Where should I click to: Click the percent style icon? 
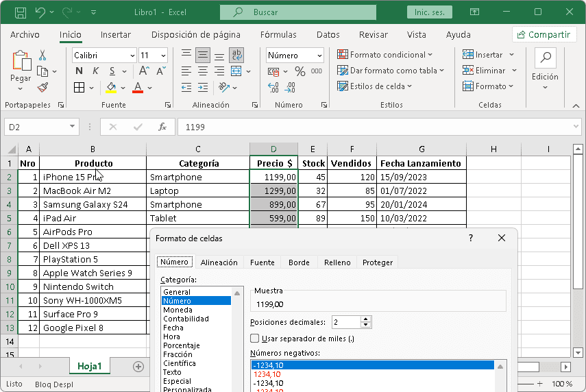tap(300, 71)
